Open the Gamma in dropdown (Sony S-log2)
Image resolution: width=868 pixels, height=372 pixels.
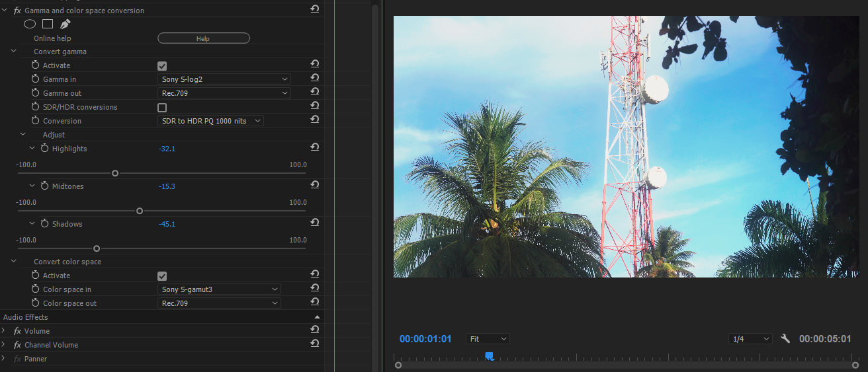(224, 79)
